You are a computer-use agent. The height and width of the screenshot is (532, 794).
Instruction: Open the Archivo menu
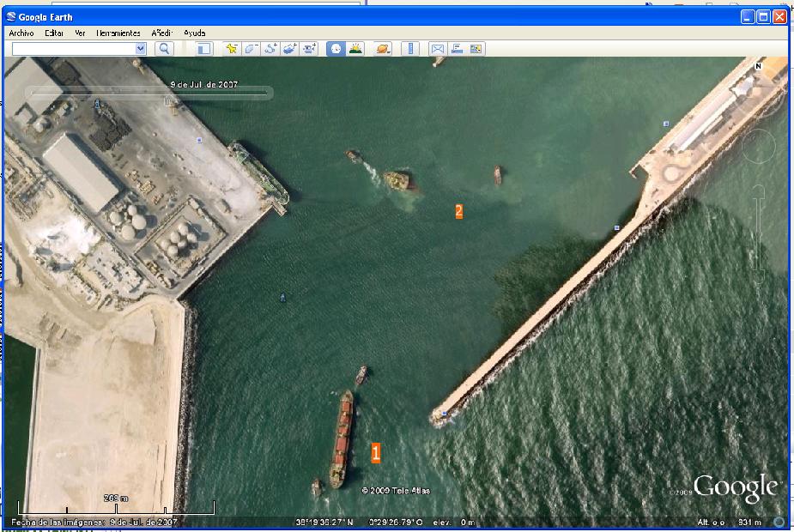tap(21, 33)
